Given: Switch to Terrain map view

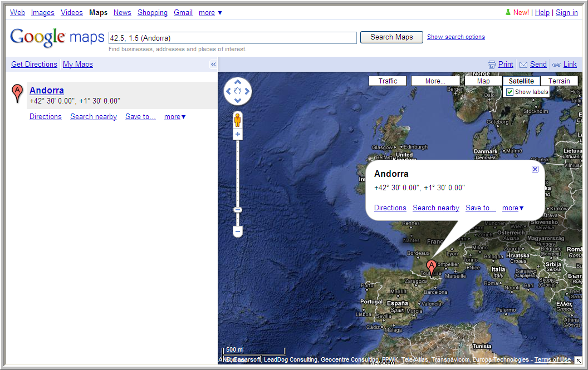Looking at the screenshot, I should pos(559,81).
